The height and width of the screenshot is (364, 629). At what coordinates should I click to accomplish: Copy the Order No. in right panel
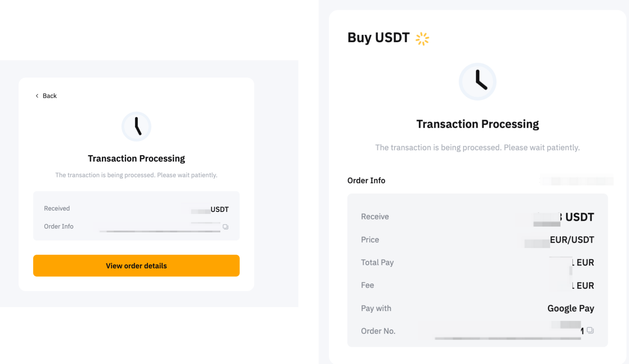click(x=590, y=331)
